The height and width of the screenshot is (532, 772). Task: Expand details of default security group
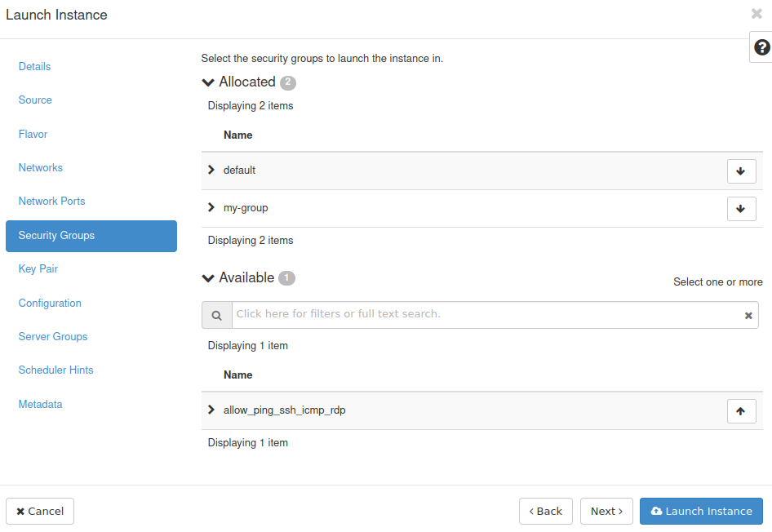click(211, 170)
